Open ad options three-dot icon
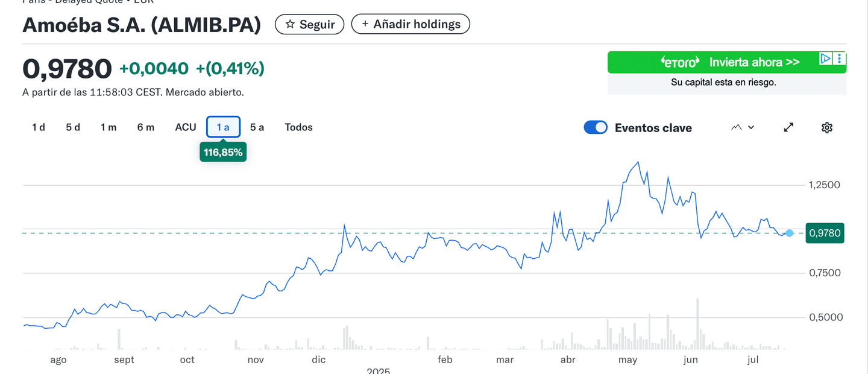Viewport: 868px width, 374px height. point(840,59)
